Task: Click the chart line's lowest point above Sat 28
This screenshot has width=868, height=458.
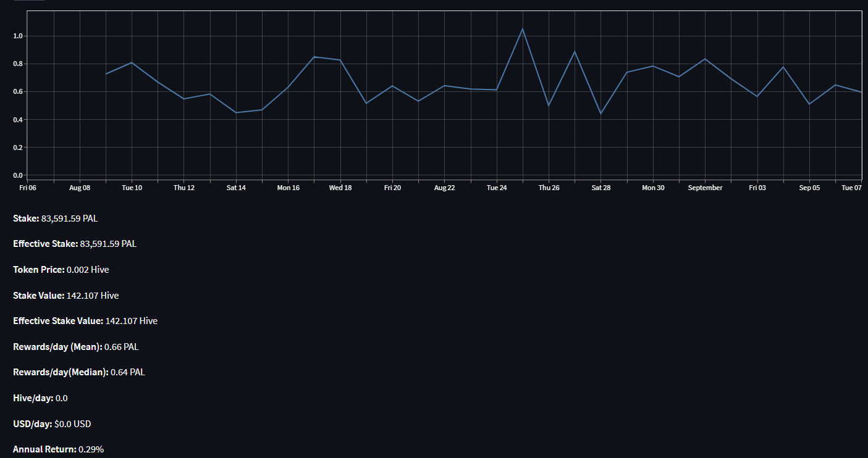Action: (600, 114)
